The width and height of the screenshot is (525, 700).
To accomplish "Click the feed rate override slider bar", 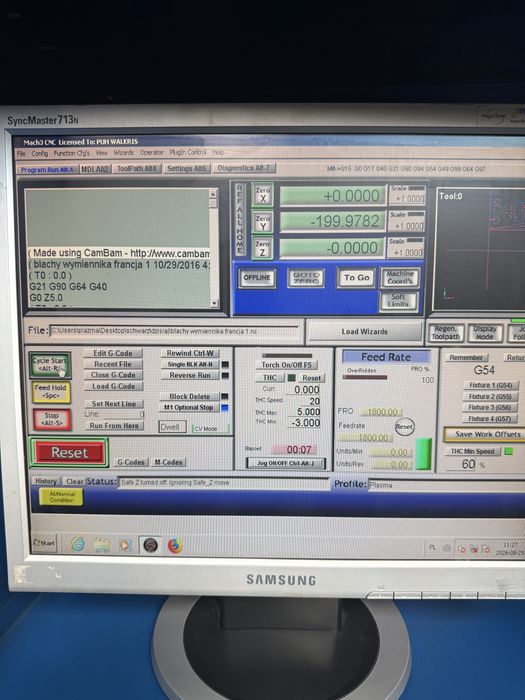I will [x=365, y=377].
